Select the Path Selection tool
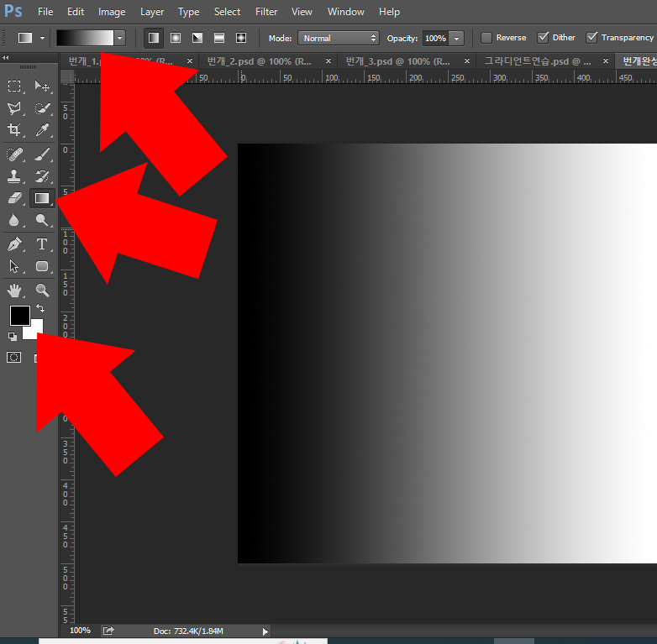657x644 pixels. click(x=14, y=266)
